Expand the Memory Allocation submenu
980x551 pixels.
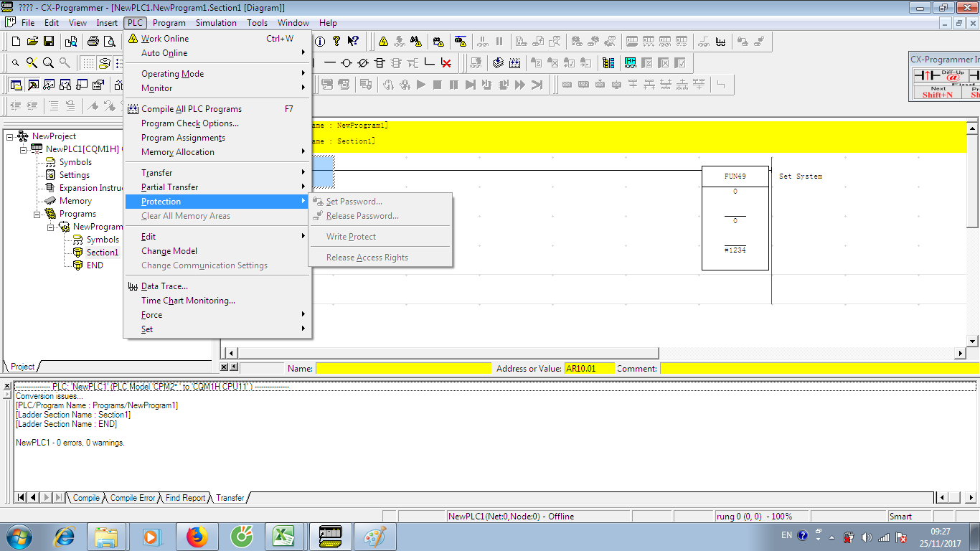217,152
